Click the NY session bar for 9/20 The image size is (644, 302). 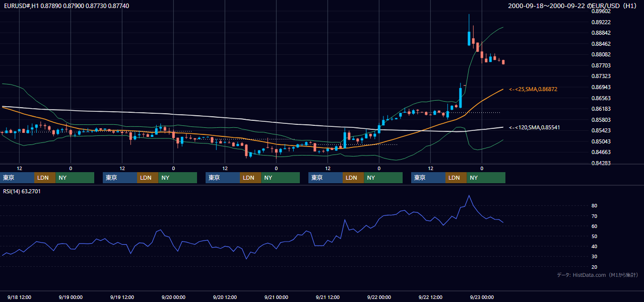pos(280,178)
